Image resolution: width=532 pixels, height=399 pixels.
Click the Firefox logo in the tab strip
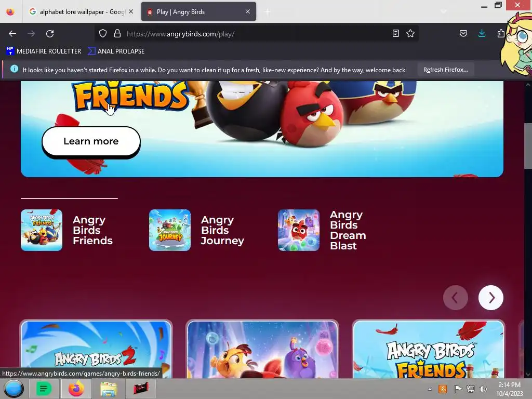click(x=10, y=11)
